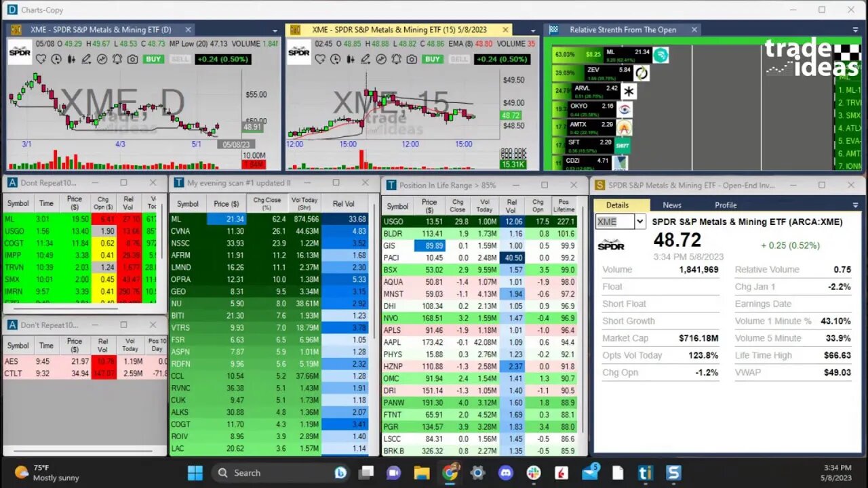Switch to XME 15-minute chart tab
The image size is (868, 488).
point(399,30)
